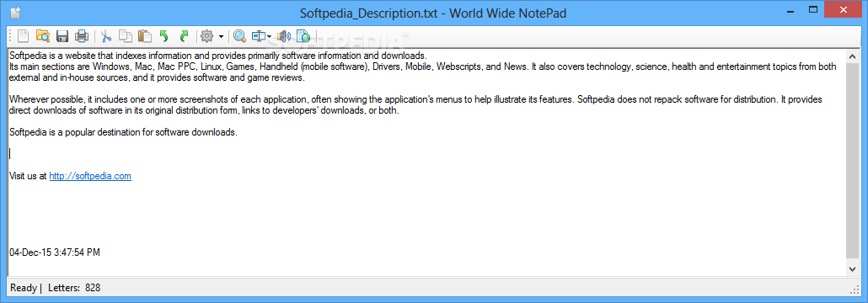
Task: Undo with the green left arrow
Action: pos(163,36)
